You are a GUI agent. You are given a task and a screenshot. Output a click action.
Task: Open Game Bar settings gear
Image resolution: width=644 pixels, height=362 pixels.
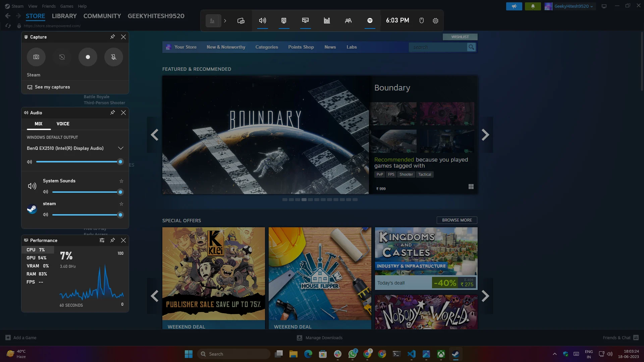point(435,21)
